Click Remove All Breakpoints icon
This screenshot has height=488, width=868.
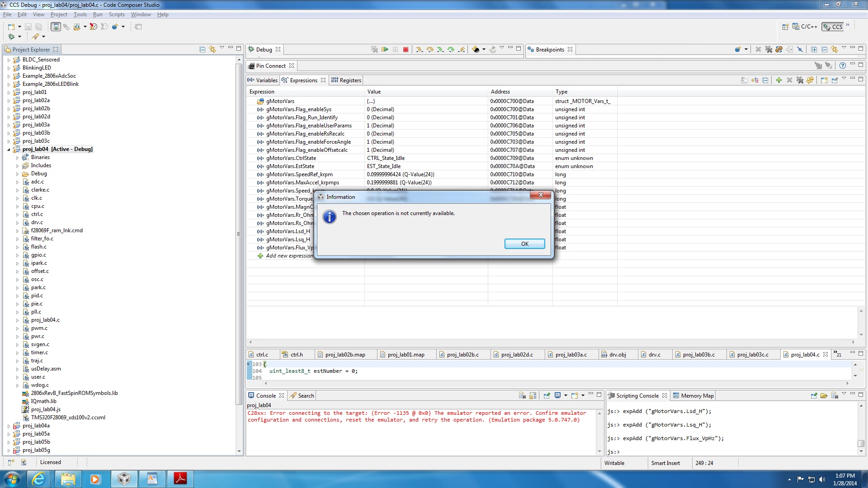pyautogui.click(x=769, y=50)
